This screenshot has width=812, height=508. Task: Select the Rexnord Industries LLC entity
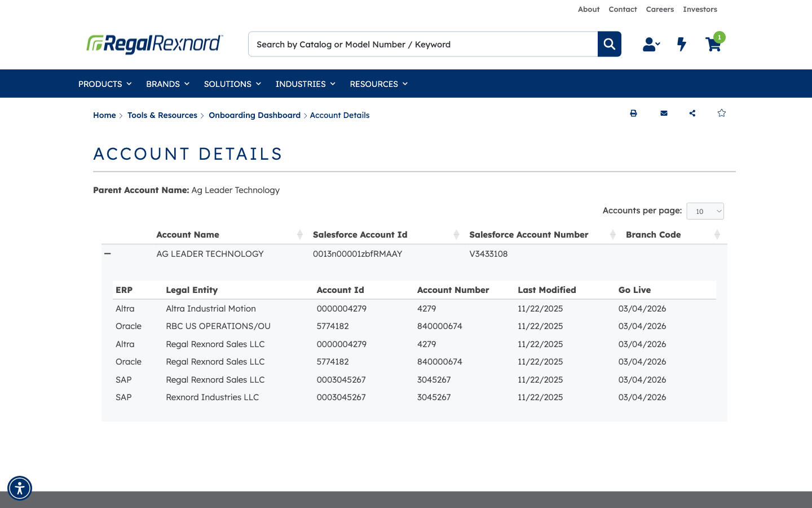(213, 397)
